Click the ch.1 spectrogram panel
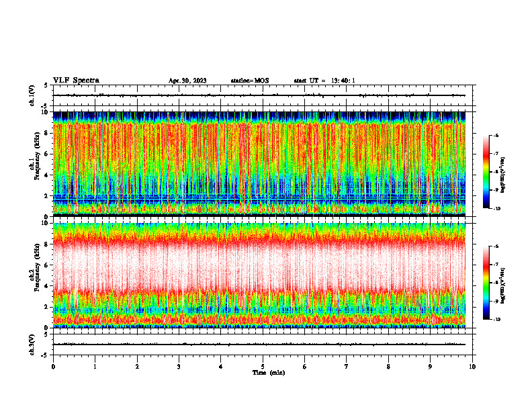 (x=259, y=164)
